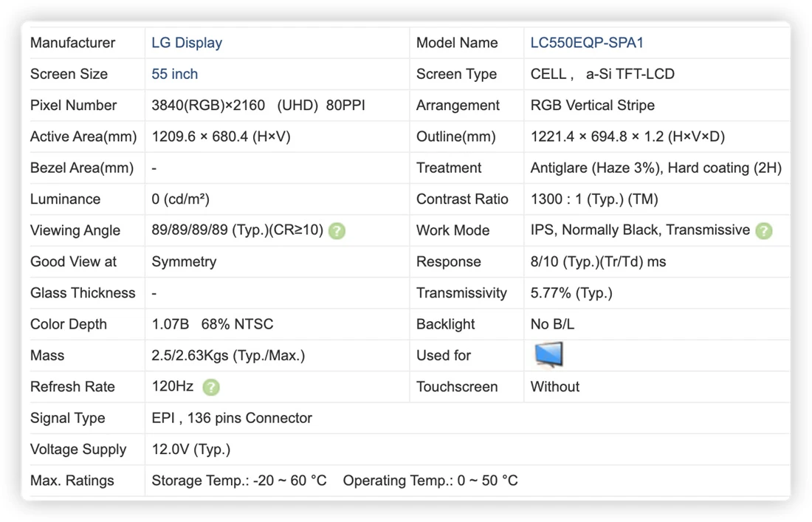This screenshot has width=812, height=522.
Task: Click the Signal Type value EPI 136 pins
Action: (232, 419)
